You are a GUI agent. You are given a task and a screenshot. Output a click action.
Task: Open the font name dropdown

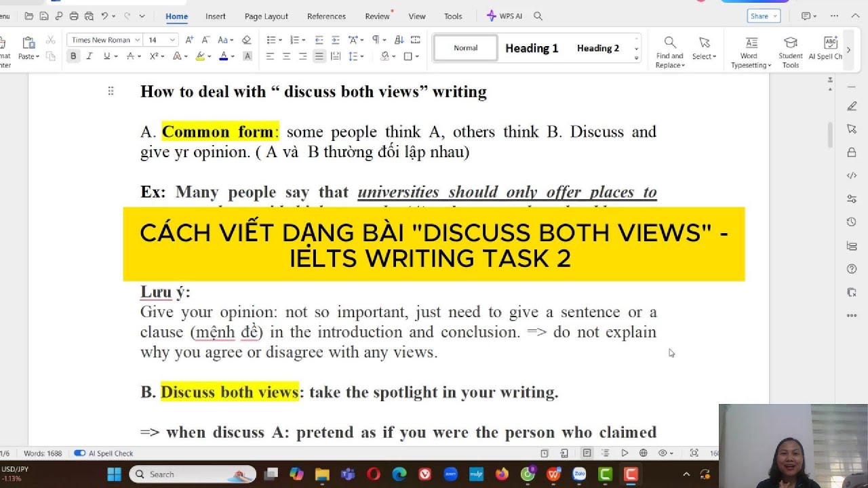pyautogui.click(x=138, y=39)
